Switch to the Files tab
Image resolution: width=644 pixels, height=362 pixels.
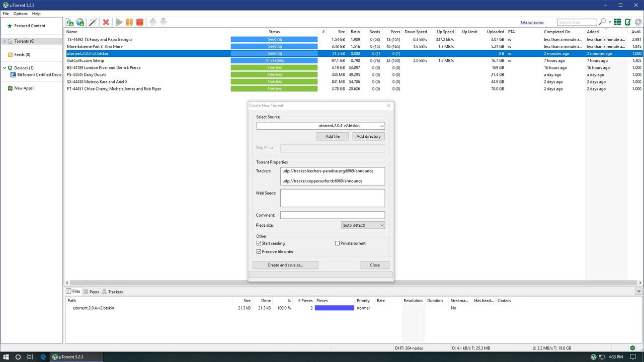73,291
